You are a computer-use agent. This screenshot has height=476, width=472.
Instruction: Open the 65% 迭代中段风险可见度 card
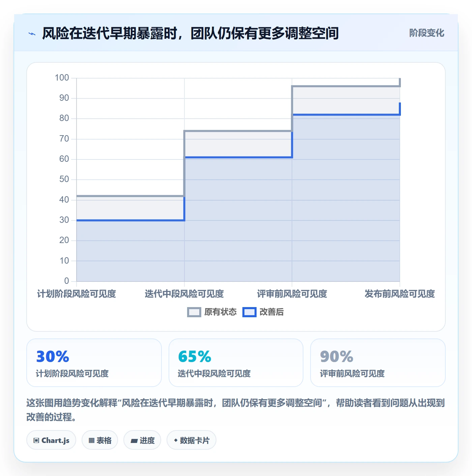pos(236,363)
